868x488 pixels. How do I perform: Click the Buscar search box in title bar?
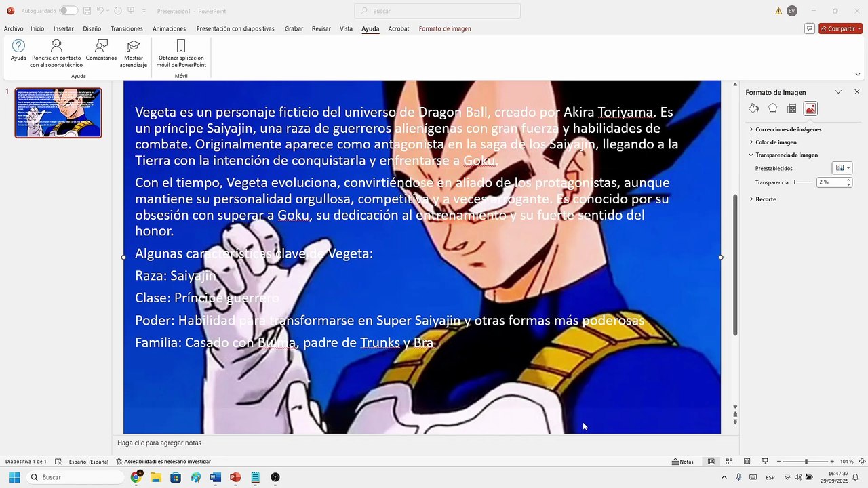click(437, 11)
